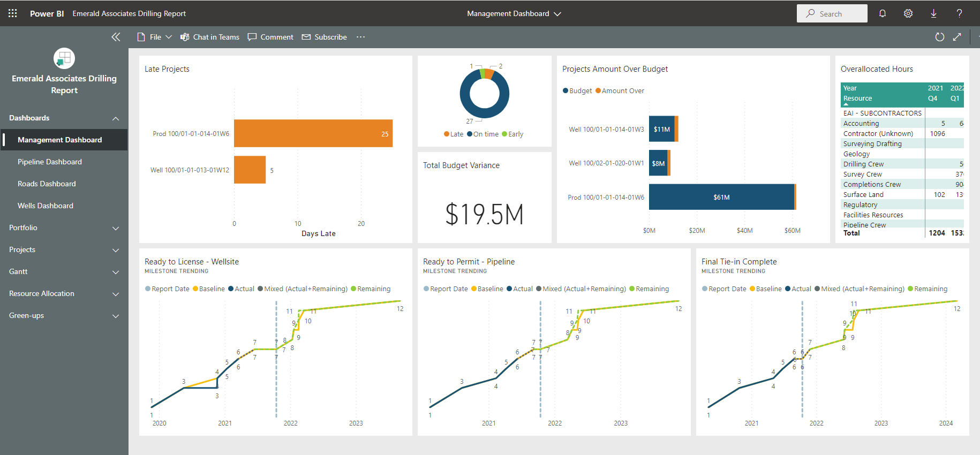Open the notifications bell

click(883, 13)
